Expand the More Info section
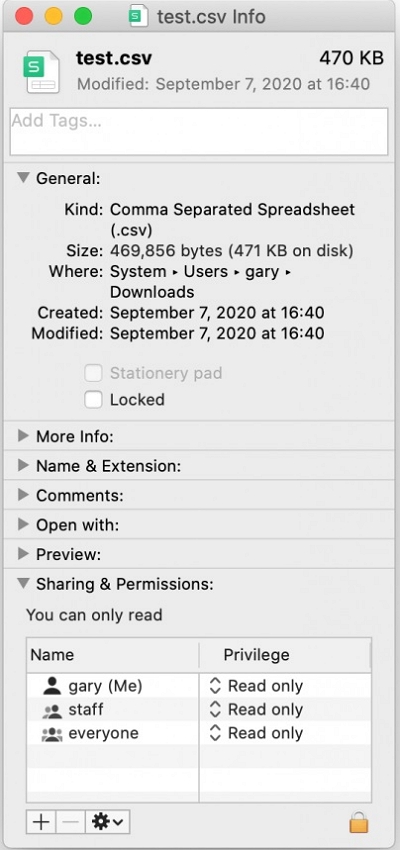 (23, 436)
